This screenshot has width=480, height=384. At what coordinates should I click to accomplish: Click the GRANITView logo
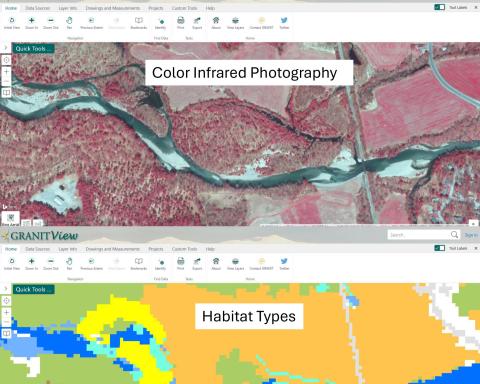pos(40,236)
